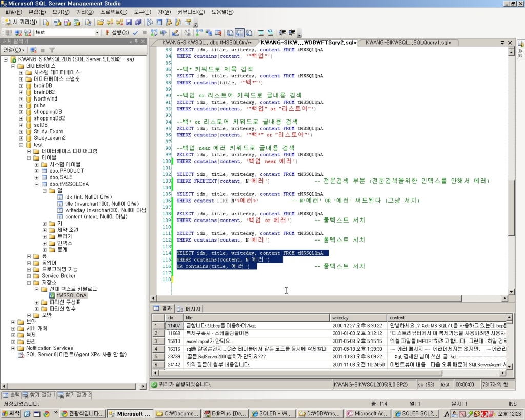The height and width of the screenshot is (420, 525).
Task: Select the tMSSQLQnA full-text catalog item
Action: (x=71, y=296)
